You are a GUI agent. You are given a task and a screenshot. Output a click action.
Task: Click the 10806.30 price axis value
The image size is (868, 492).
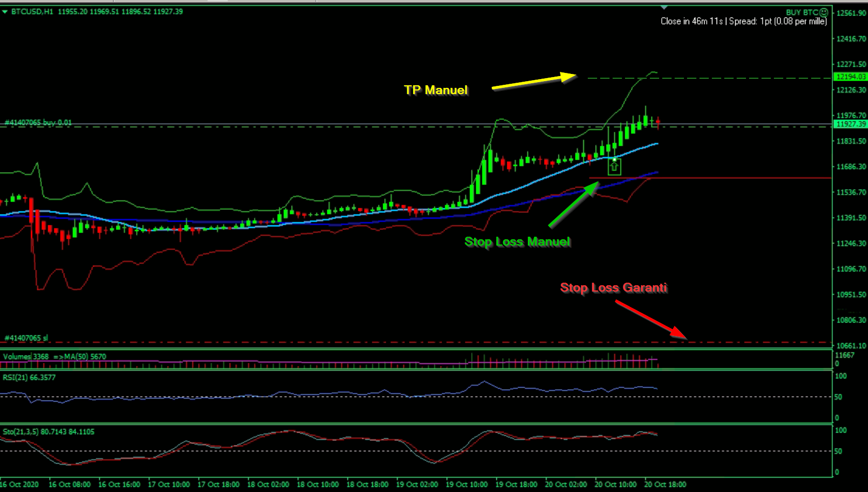pos(851,320)
